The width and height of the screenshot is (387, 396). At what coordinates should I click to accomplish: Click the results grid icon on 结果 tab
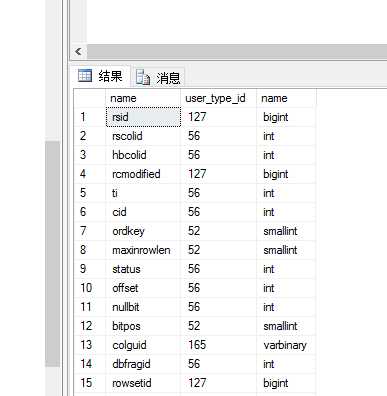pyautogui.click(x=85, y=75)
